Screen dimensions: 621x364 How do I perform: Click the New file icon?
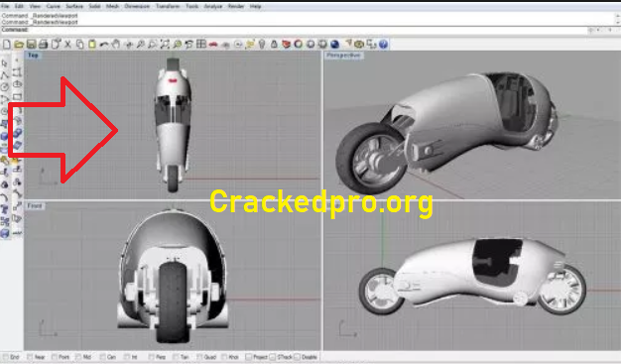click(7, 45)
